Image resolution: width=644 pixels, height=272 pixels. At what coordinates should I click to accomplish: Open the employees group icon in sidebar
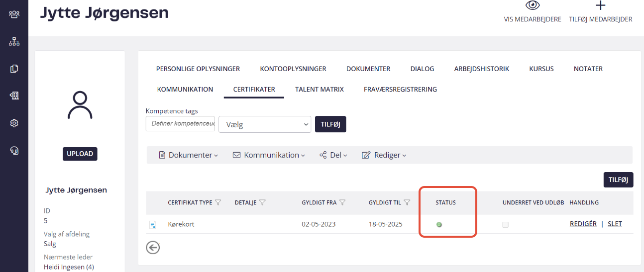tap(14, 14)
